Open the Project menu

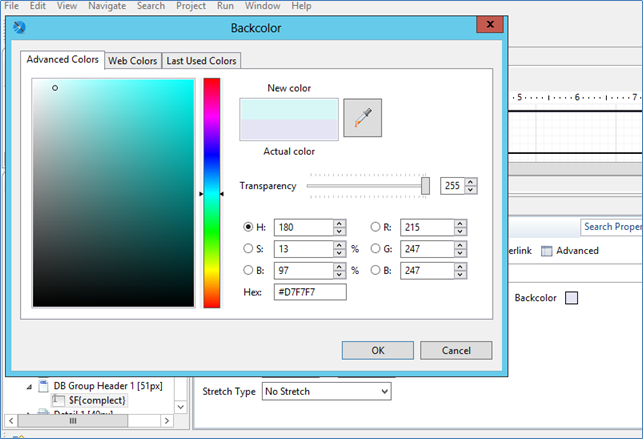pos(191,6)
